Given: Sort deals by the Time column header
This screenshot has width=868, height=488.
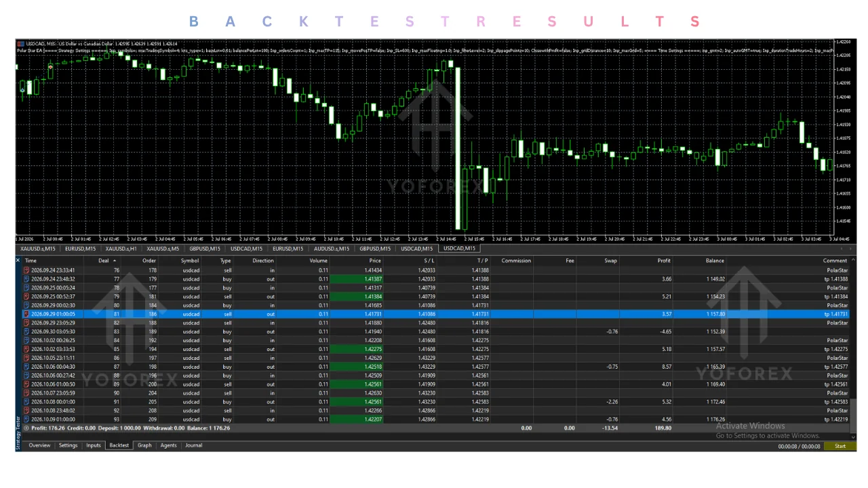Looking at the screenshot, I should click(31, 261).
